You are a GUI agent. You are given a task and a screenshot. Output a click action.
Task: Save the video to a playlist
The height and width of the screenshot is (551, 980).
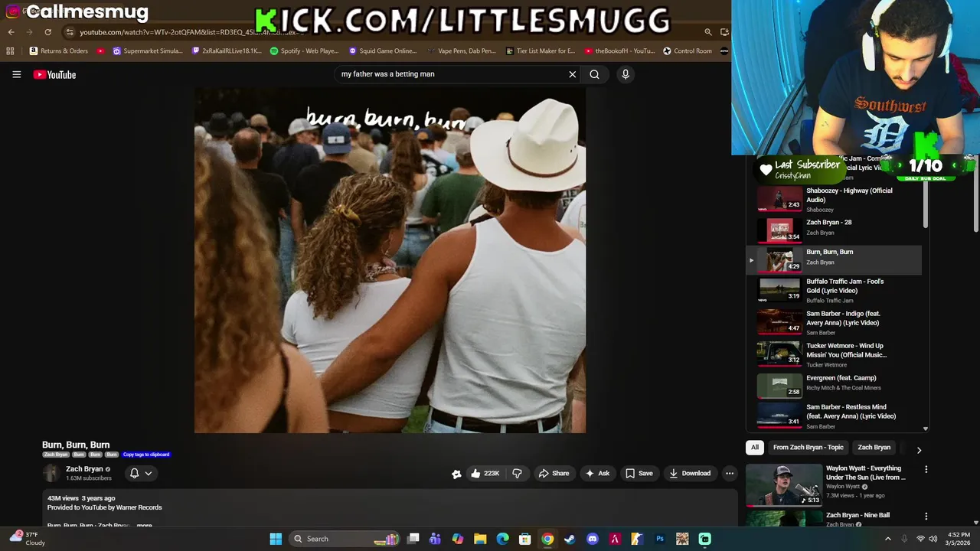coord(639,473)
